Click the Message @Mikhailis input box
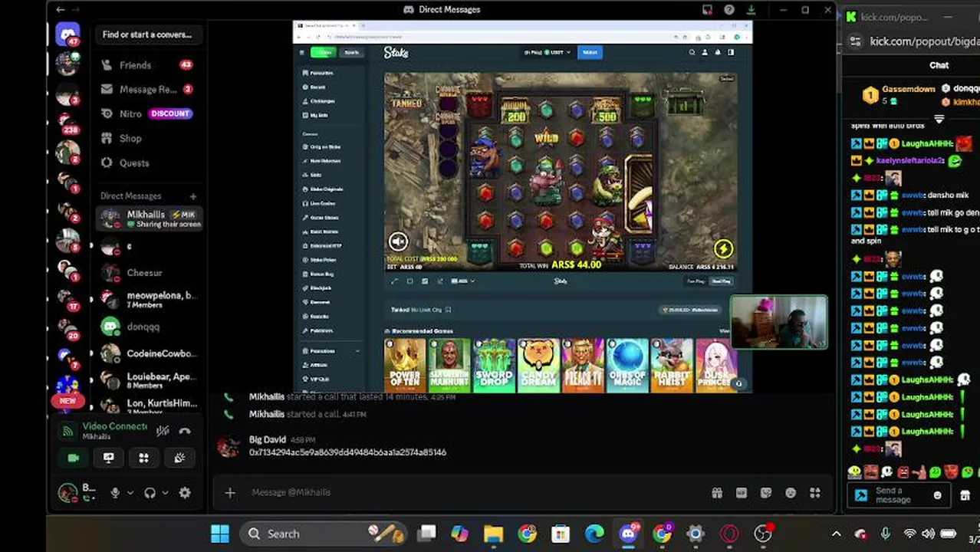Image resolution: width=980 pixels, height=552 pixels. [475, 492]
